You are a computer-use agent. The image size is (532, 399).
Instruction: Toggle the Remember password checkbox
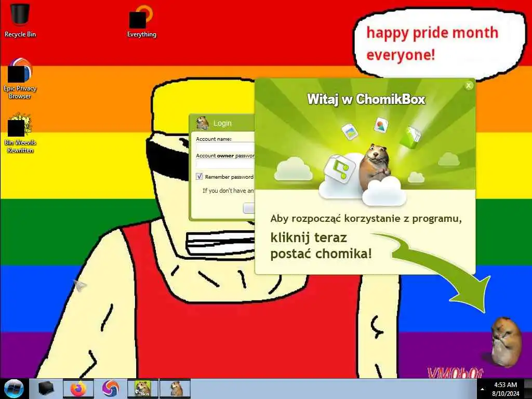(x=199, y=177)
